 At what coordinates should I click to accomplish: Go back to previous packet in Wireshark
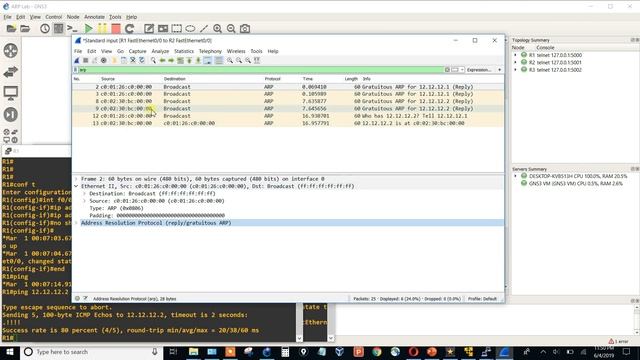[162, 60]
